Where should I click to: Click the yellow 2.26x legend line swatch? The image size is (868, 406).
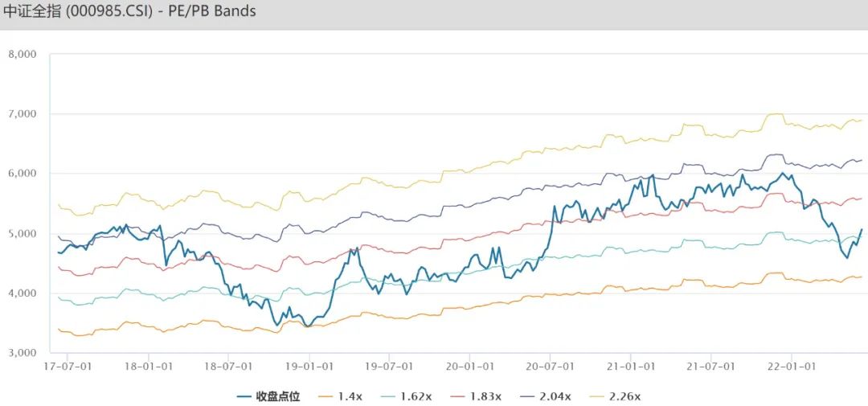click(x=598, y=396)
